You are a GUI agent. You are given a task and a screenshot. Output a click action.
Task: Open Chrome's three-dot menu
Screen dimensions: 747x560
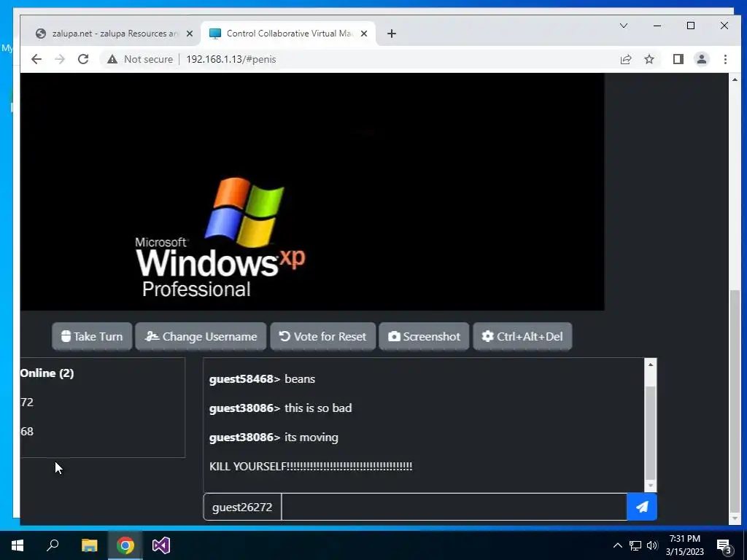tap(725, 59)
